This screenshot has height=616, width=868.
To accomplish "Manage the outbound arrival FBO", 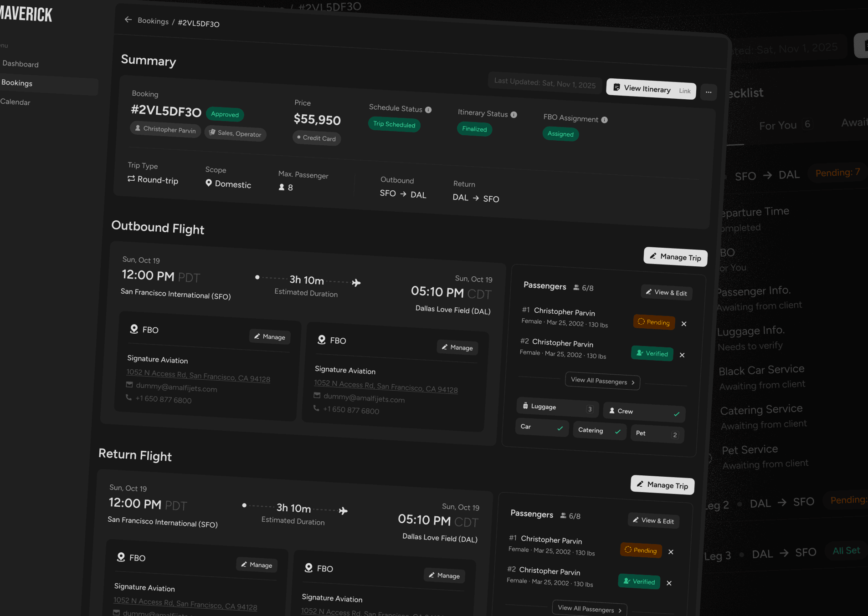I will [457, 347].
